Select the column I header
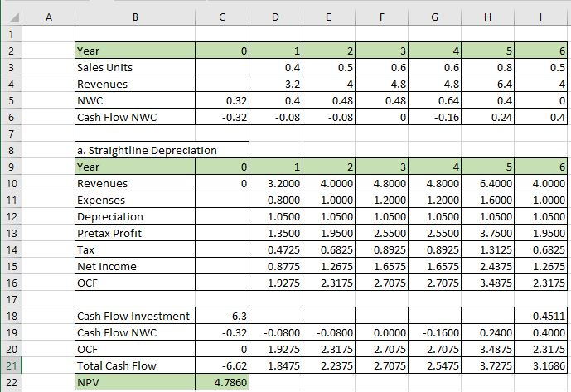This screenshot has height=392, width=571. click(544, 13)
